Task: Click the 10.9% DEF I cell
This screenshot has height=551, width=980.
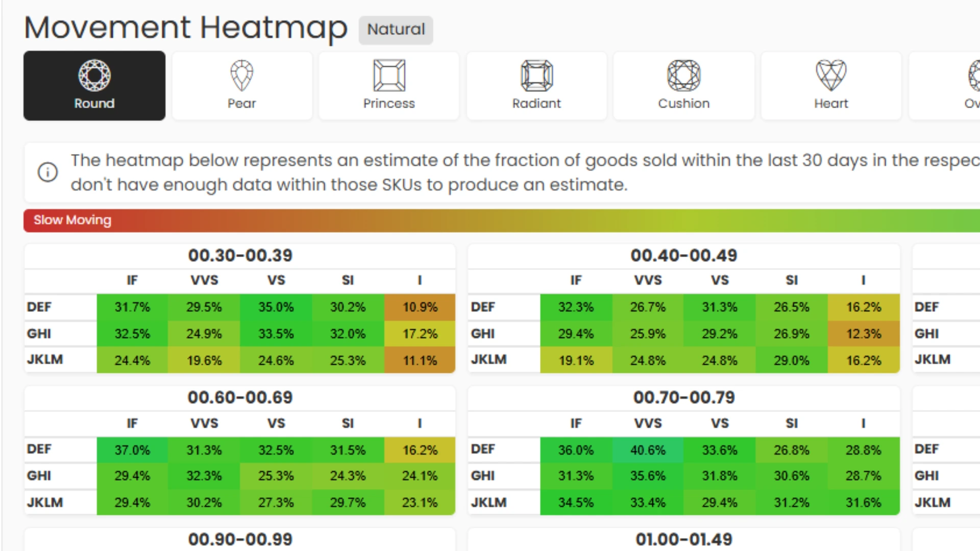Action: click(x=420, y=307)
